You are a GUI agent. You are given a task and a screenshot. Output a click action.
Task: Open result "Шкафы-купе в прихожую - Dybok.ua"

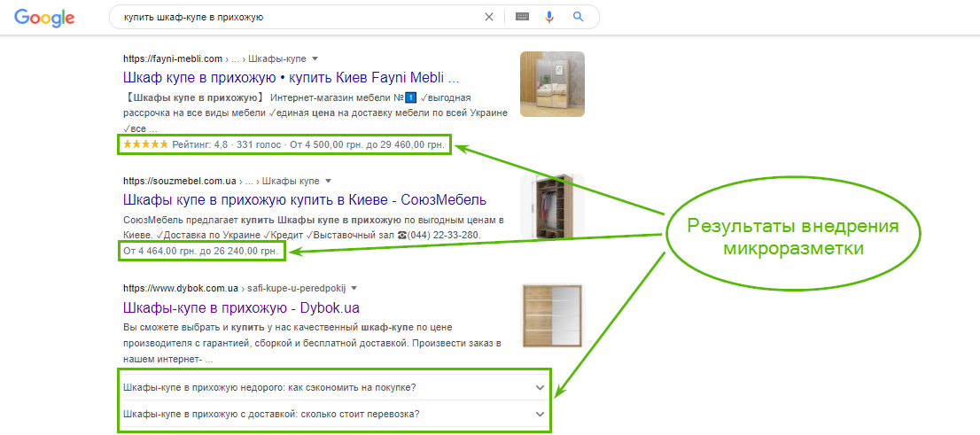[x=241, y=308]
